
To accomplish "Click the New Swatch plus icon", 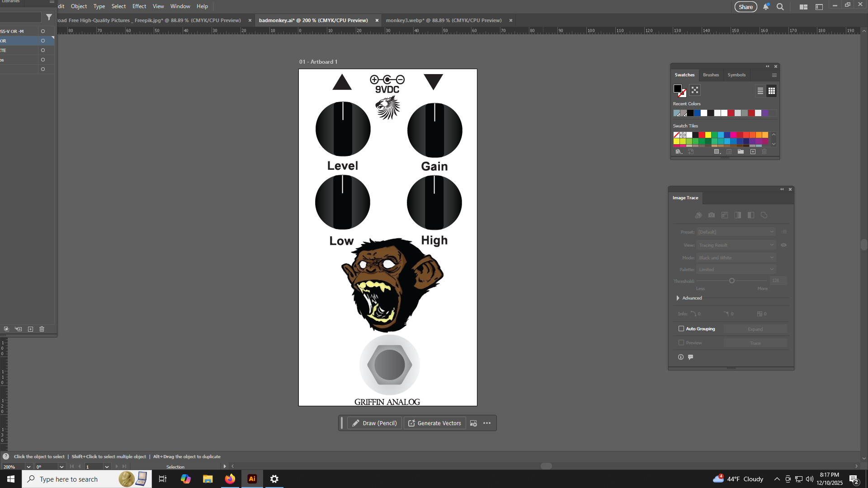I will click(753, 152).
